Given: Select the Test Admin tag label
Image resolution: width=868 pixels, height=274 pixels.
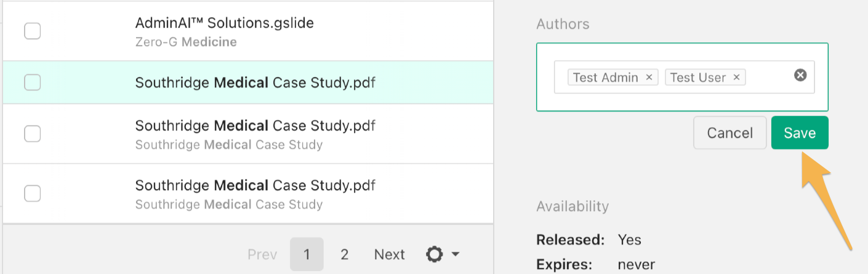Looking at the screenshot, I should 606,78.
